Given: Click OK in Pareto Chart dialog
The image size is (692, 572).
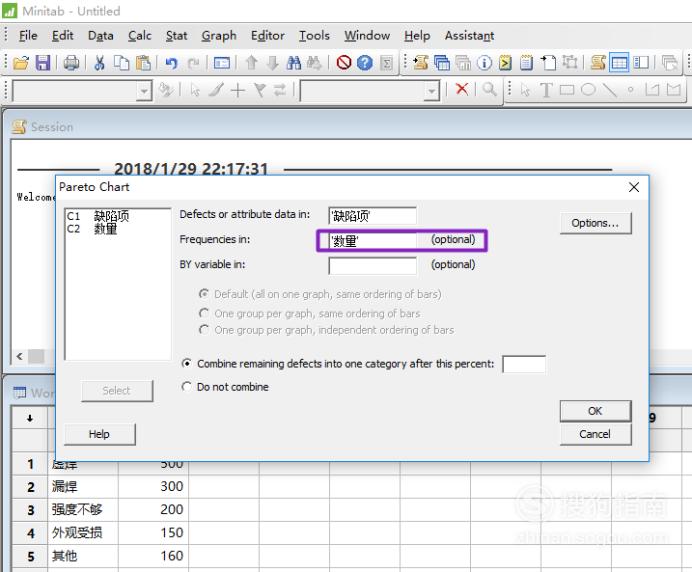Looking at the screenshot, I should 595,411.
